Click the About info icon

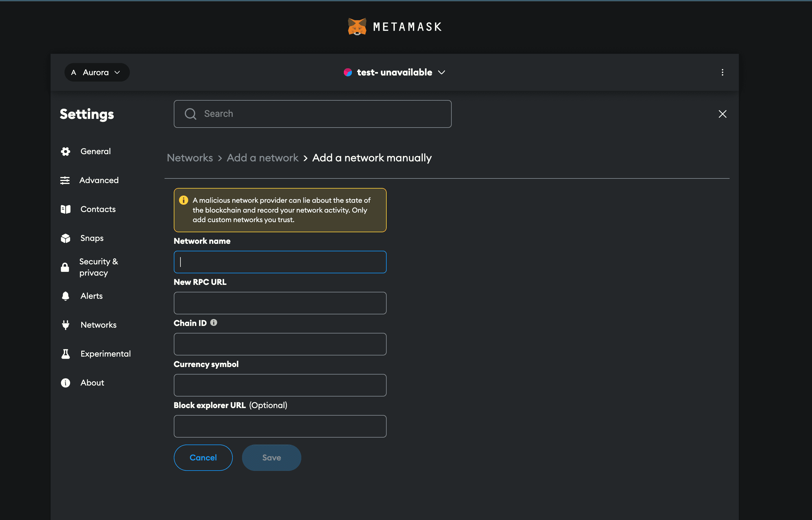66,383
